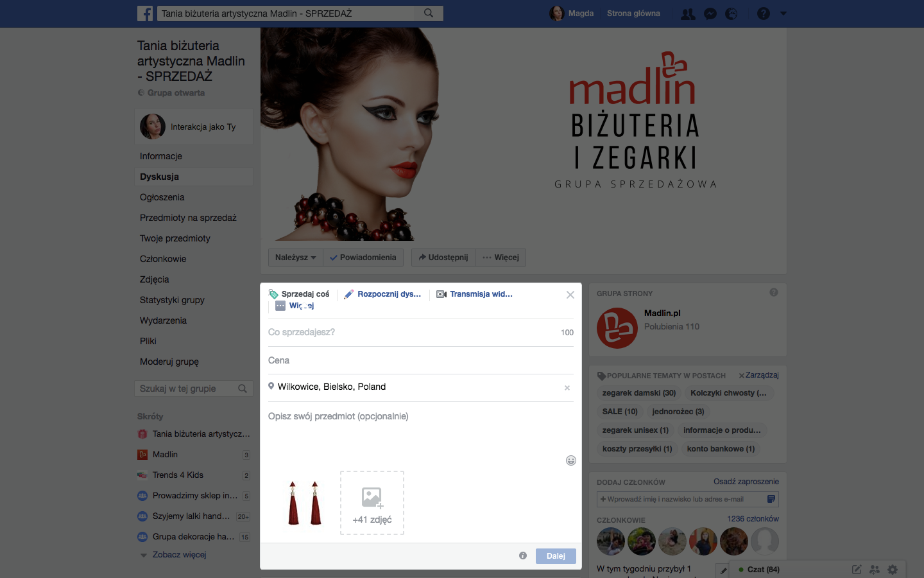Select jednorożec (3) topic
Viewport: 924px width, 578px height.
678,412
